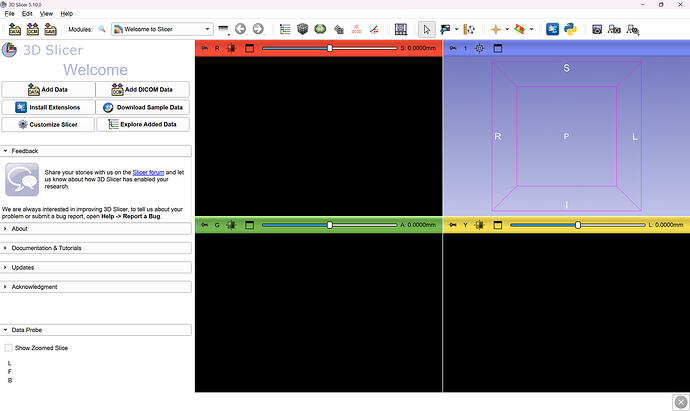690x411 pixels.
Task: Open the Slicer forum link
Action: pyautogui.click(x=148, y=172)
